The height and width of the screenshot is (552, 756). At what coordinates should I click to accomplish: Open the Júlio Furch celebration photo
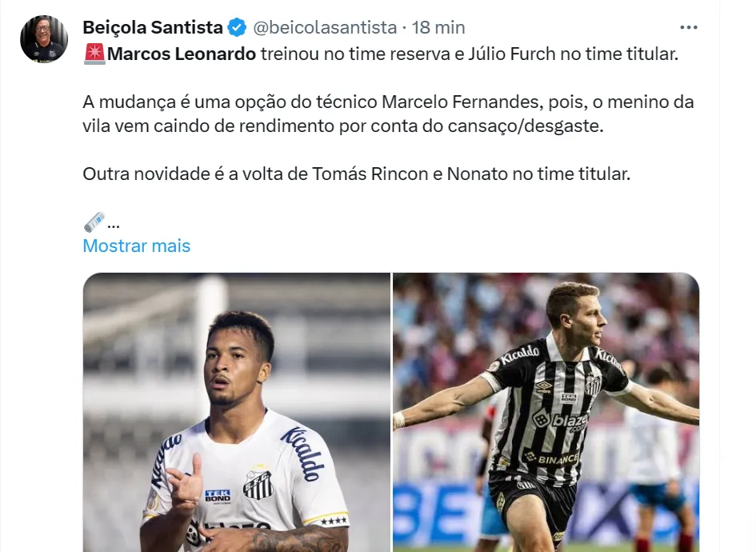tap(546, 412)
